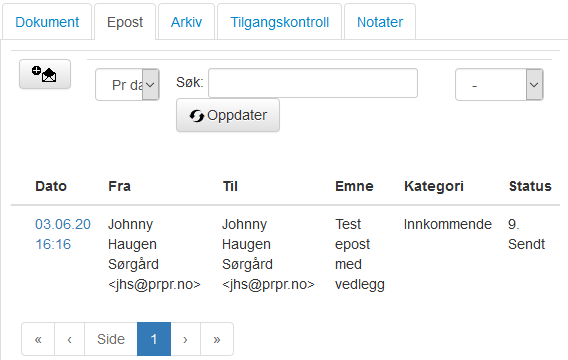Go to the Tilgangskontroll tab
The image size is (568, 360).
(280, 22)
